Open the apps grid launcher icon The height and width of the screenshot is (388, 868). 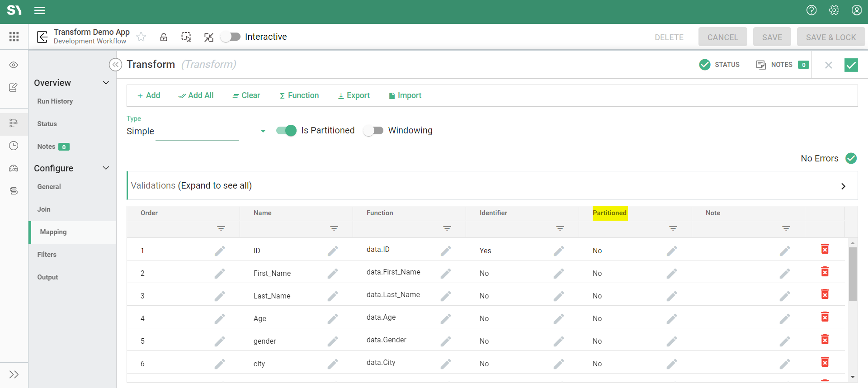click(x=14, y=37)
